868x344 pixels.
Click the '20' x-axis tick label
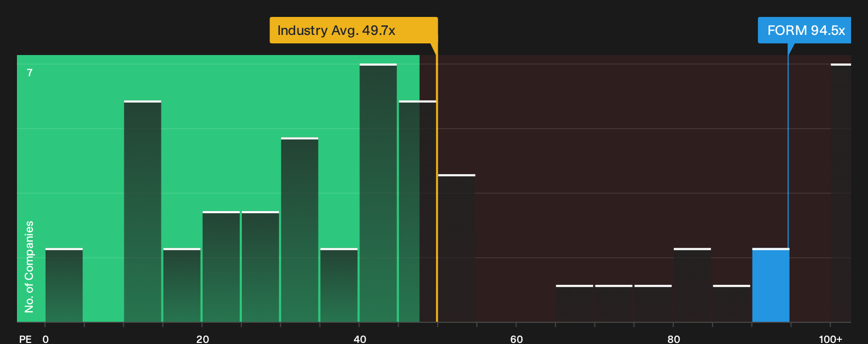[203, 339]
